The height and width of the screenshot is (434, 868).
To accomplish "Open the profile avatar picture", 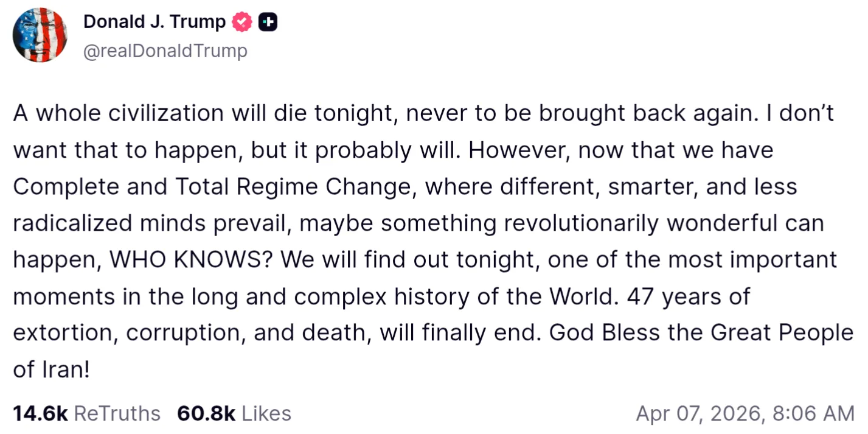I will click(40, 35).
